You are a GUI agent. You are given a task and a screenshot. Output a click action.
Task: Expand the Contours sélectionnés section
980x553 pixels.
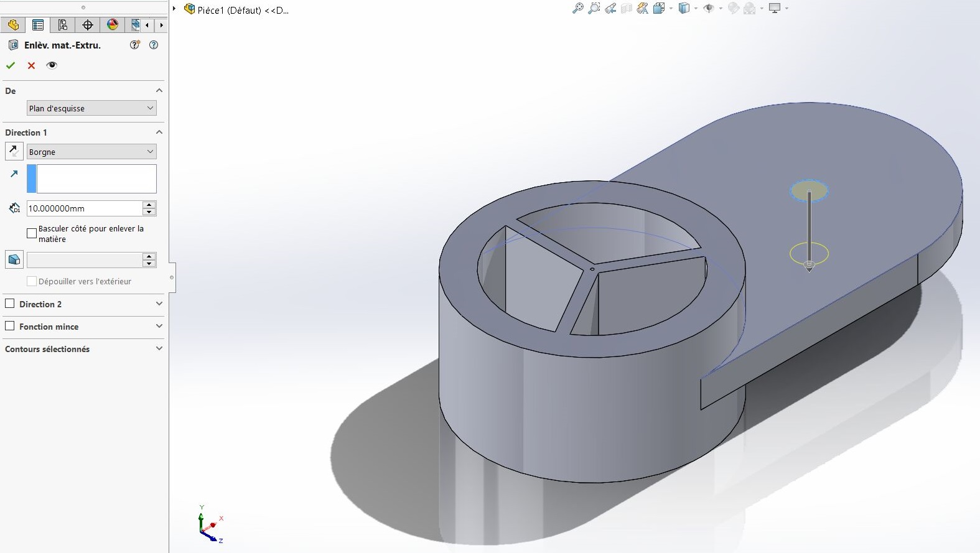click(x=159, y=348)
